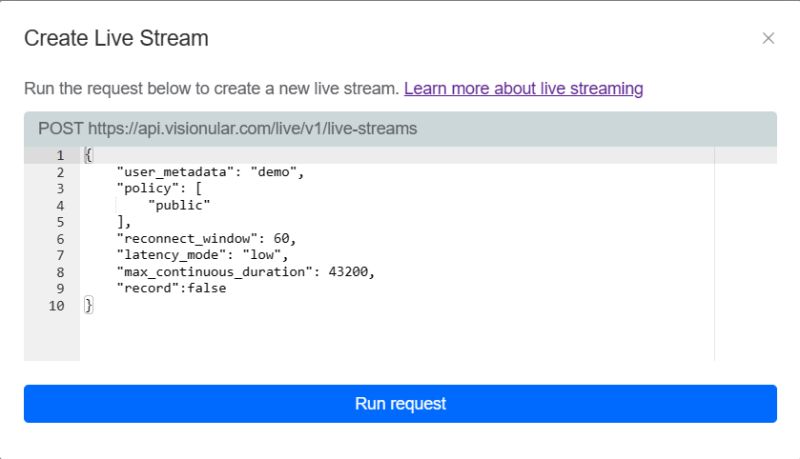Click the "latency_mode": "low" line
Image resolution: width=800 pixels, height=459 pixels.
click(202, 254)
